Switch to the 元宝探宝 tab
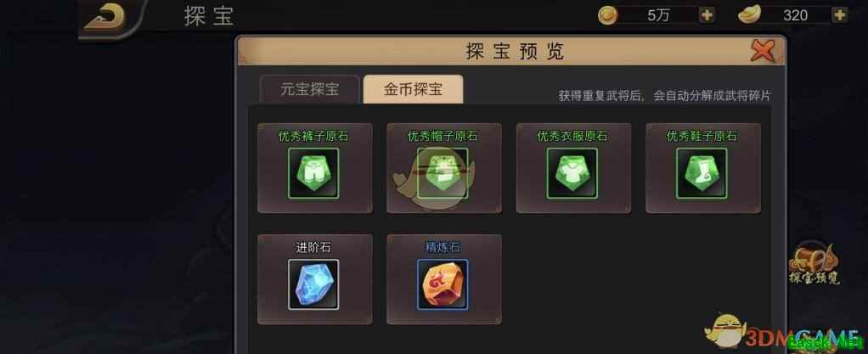 310,90
